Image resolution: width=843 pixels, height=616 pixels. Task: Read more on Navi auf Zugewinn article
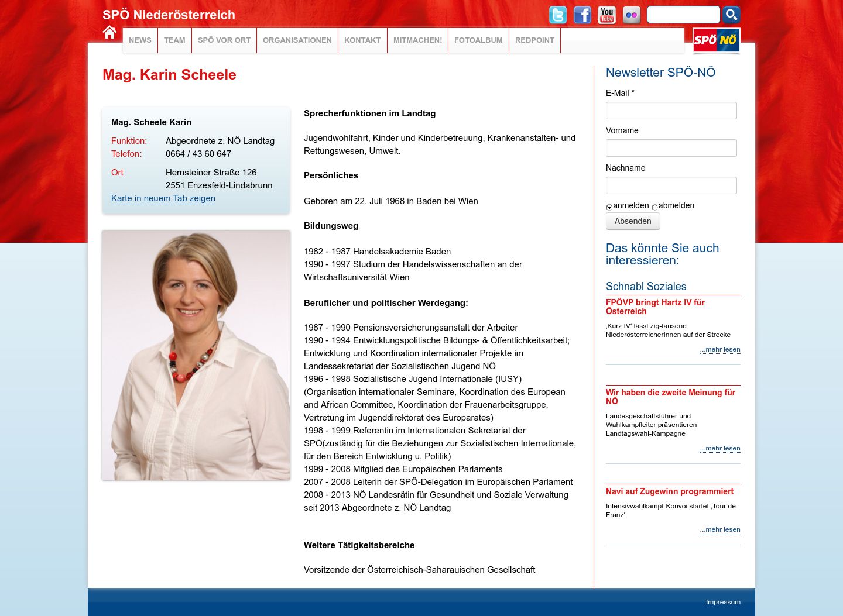[720, 529]
